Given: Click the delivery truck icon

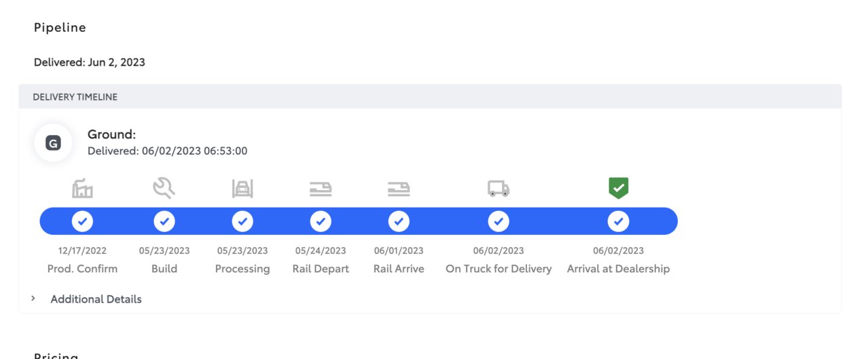Looking at the screenshot, I should pos(499,189).
